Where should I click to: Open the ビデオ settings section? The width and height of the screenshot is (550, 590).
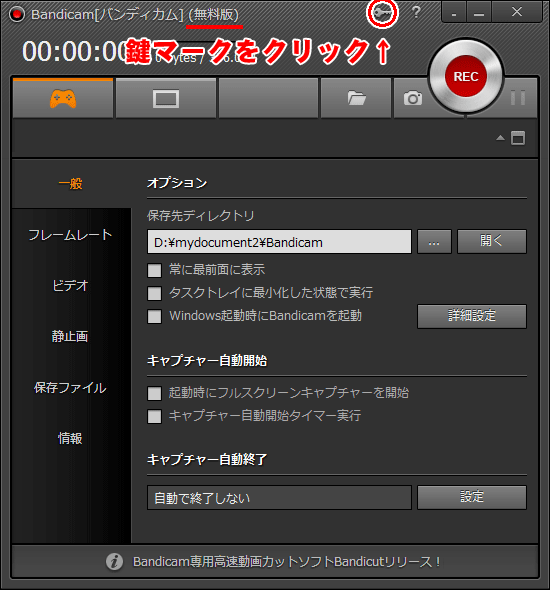[x=70, y=286]
